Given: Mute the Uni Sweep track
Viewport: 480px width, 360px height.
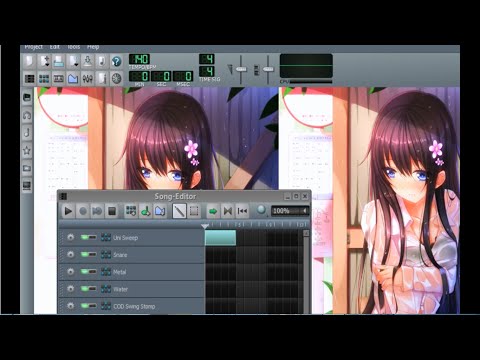Looking at the screenshot, I should tap(85, 237).
